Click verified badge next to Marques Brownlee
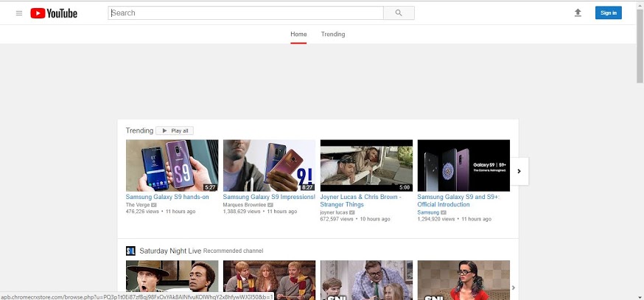This screenshot has height=300, width=644. pyautogui.click(x=270, y=204)
